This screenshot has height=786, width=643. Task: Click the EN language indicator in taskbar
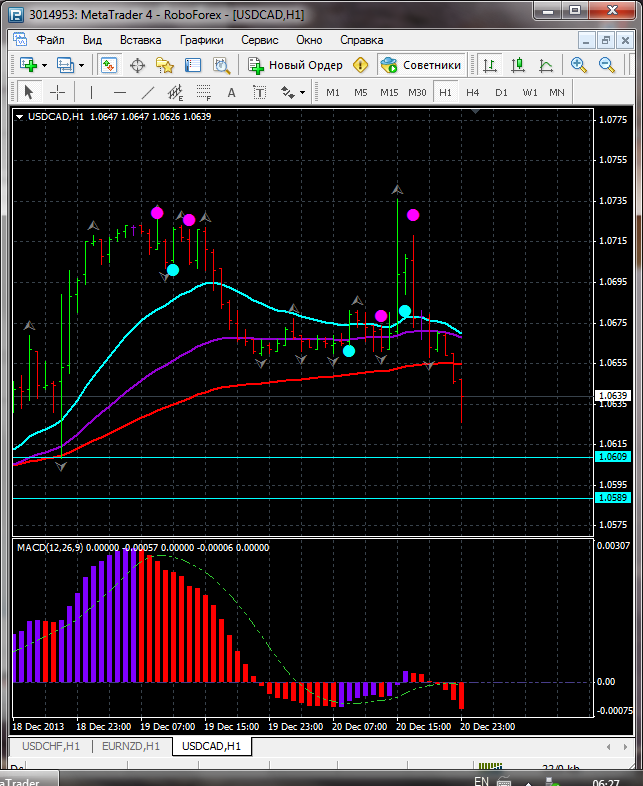481,779
